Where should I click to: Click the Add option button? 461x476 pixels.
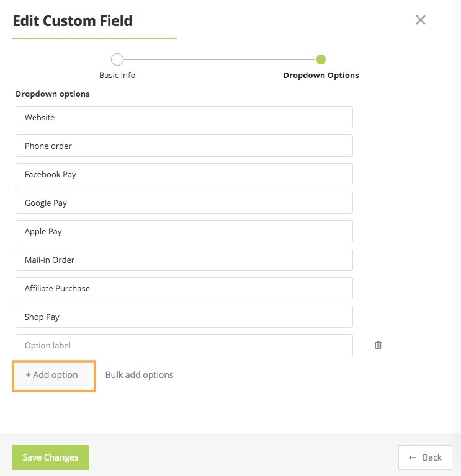[52, 375]
